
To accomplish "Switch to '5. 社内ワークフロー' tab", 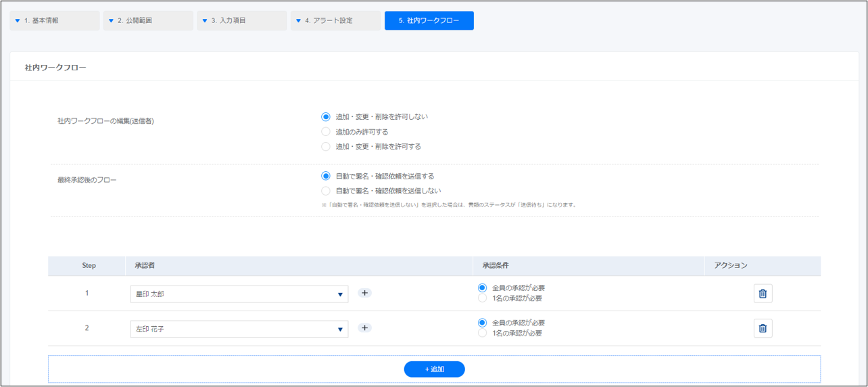I will pos(429,20).
